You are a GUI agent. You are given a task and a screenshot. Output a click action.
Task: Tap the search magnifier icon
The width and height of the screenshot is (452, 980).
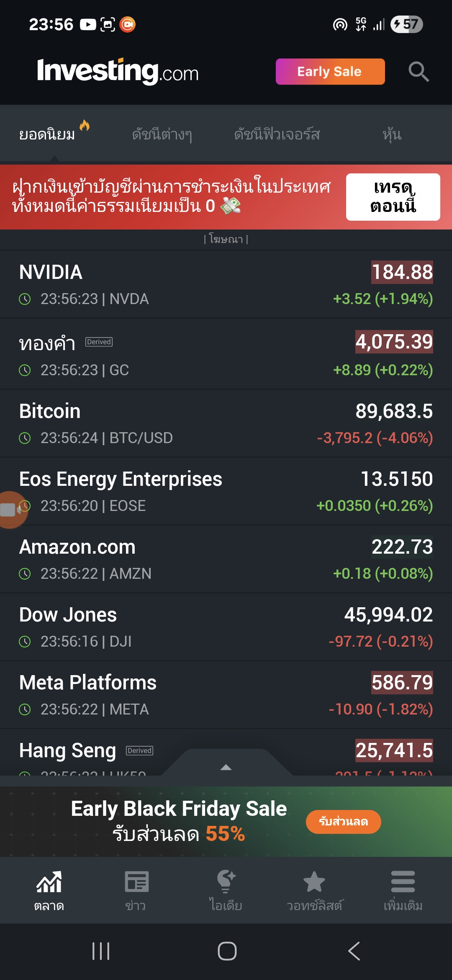[x=419, y=72]
